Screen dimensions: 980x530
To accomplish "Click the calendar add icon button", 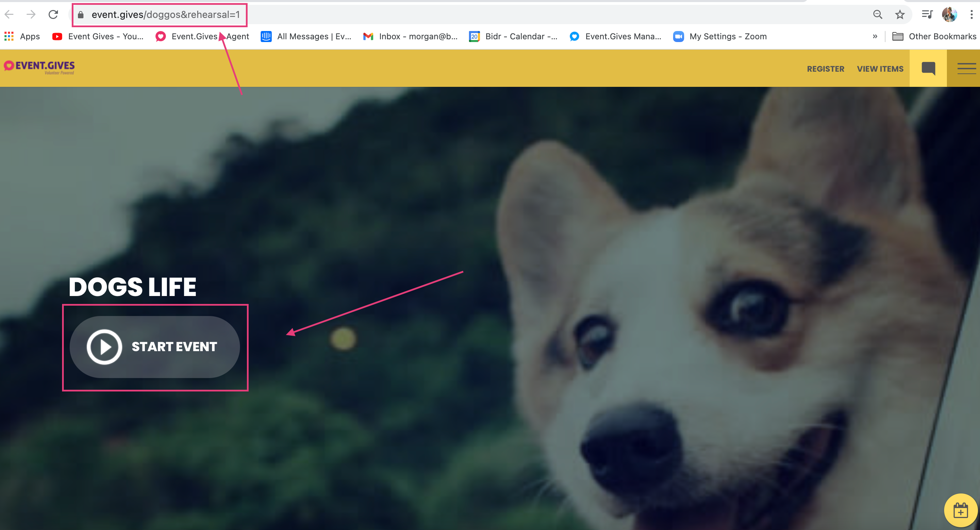I will 961,510.
